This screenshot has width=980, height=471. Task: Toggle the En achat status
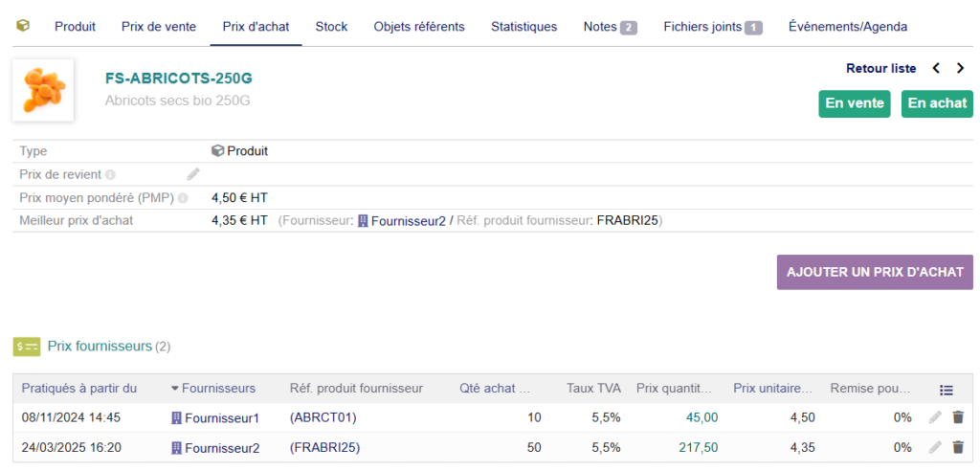[x=937, y=103]
